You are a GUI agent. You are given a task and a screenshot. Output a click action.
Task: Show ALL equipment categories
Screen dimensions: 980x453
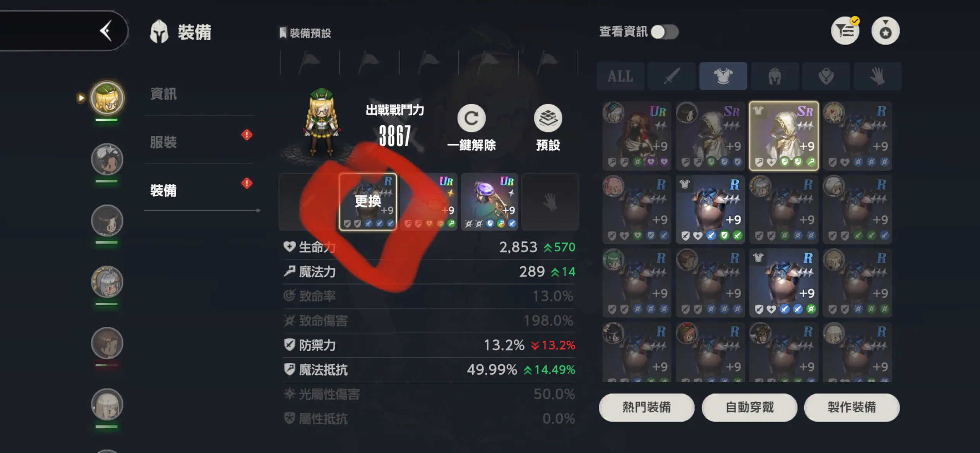[x=620, y=76]
